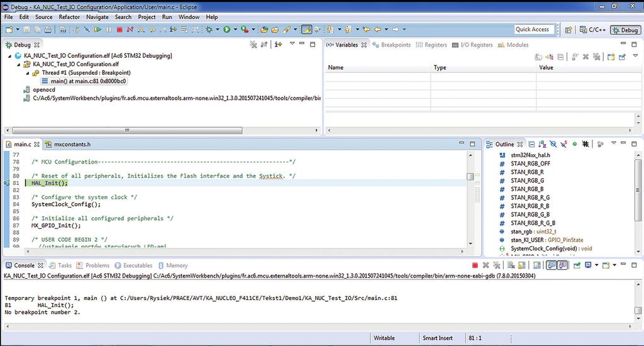Toggle Mark Occurrences highlighter icon
The height and width of the screenshot is (346, 644).
[306, 30]
